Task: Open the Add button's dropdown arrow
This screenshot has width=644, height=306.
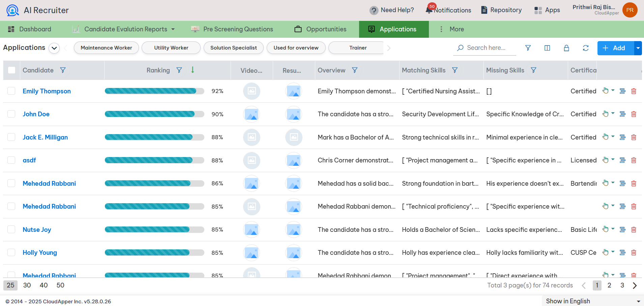Action: point(638,48)
